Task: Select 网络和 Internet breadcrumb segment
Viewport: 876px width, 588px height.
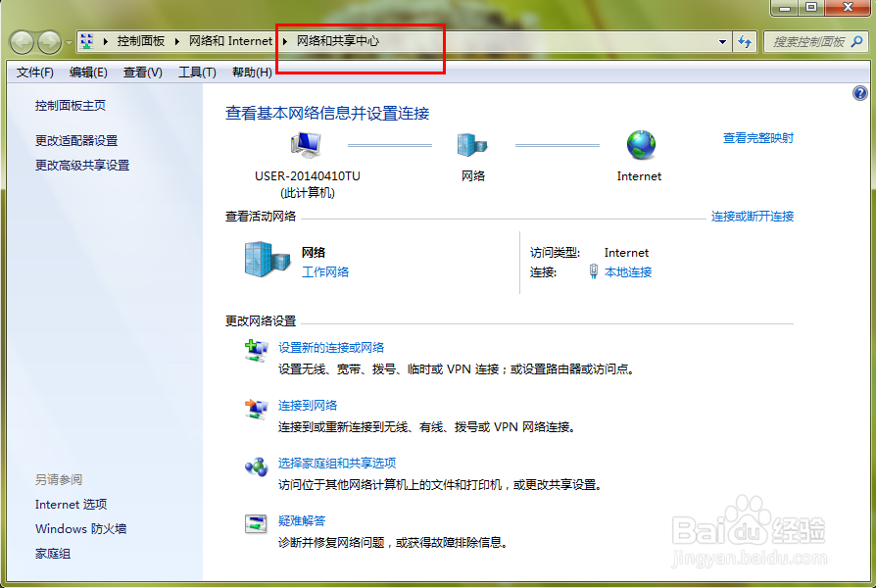Action: (x=230, y=41)
